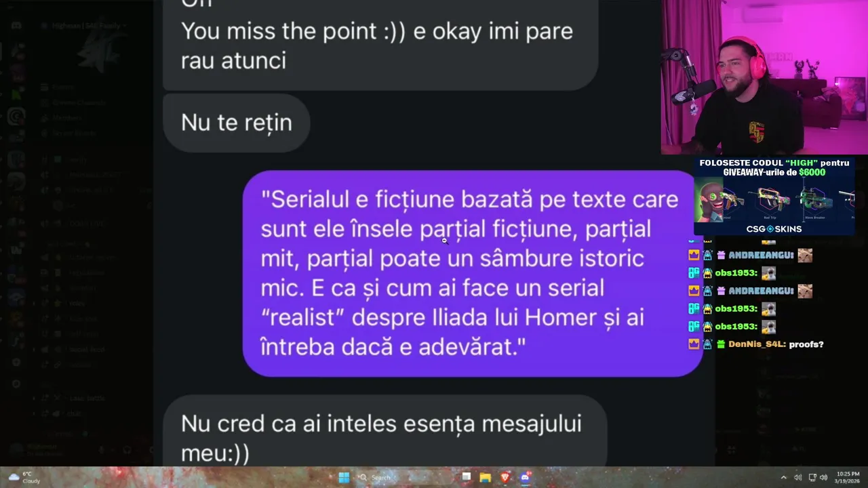
Task: Launch Brave browser from the taskbar
Action: pyautogui.click(x=505, y=478)
